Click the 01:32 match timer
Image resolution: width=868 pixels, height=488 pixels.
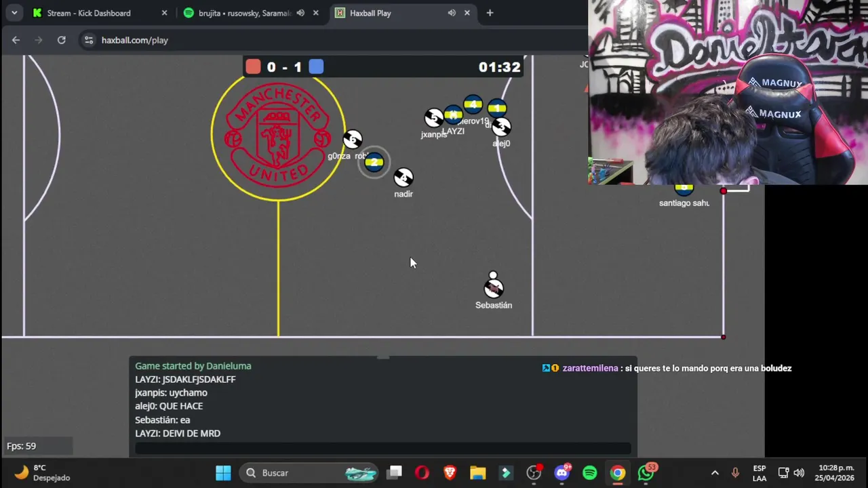click(x=499, y=67)
